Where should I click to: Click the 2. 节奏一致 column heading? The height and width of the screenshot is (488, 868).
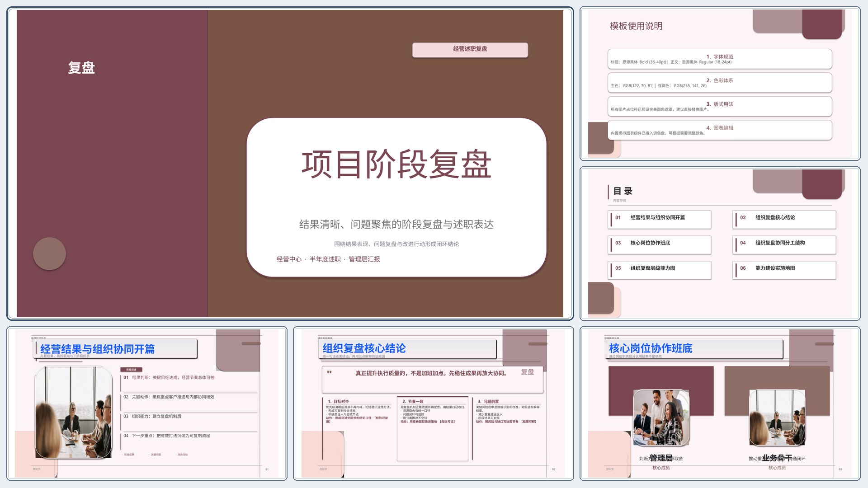[413, 401]
